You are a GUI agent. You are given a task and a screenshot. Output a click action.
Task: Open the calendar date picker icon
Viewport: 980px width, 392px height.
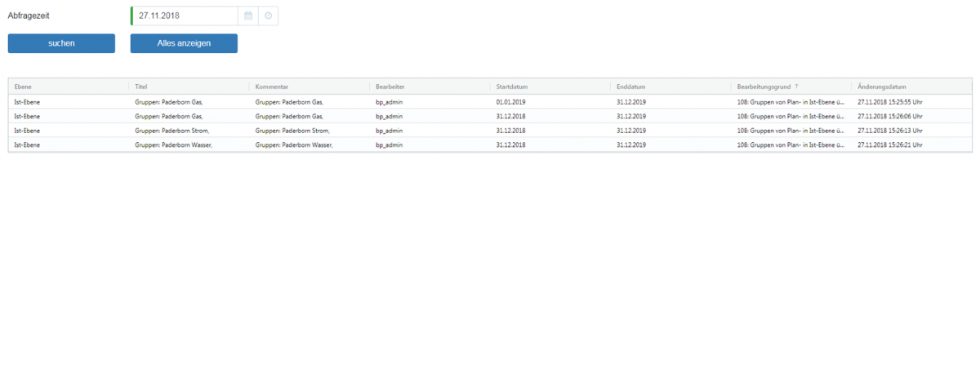coord(248,16)
